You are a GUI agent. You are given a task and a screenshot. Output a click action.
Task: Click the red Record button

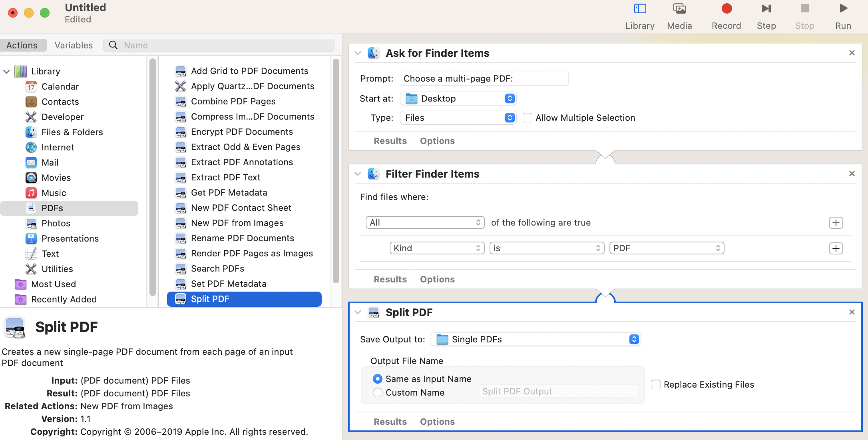(727, 8)
